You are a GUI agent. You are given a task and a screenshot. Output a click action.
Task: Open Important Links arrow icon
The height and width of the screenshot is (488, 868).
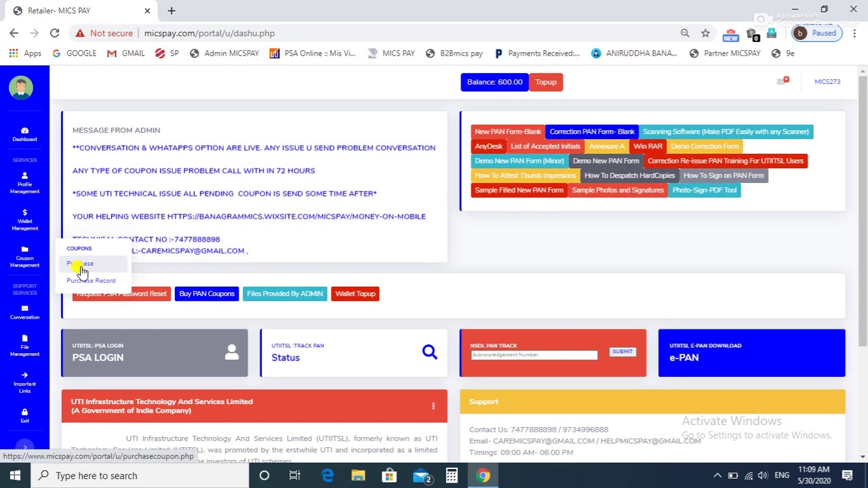click(24, 375)
